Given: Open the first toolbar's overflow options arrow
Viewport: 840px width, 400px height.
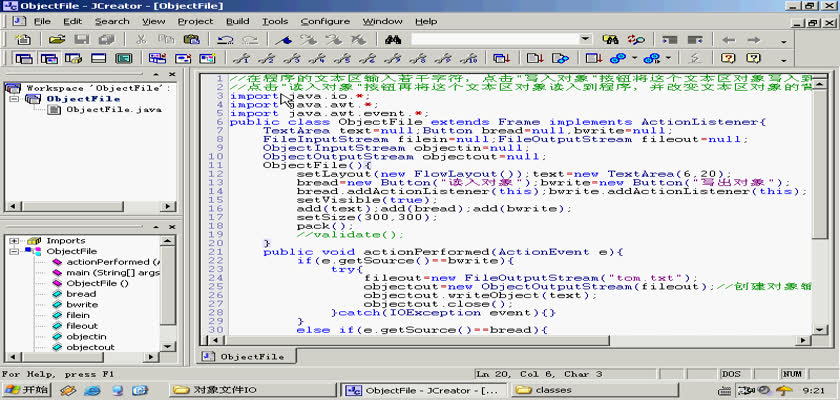Looking at the screenshot, I should pos(784,41).
